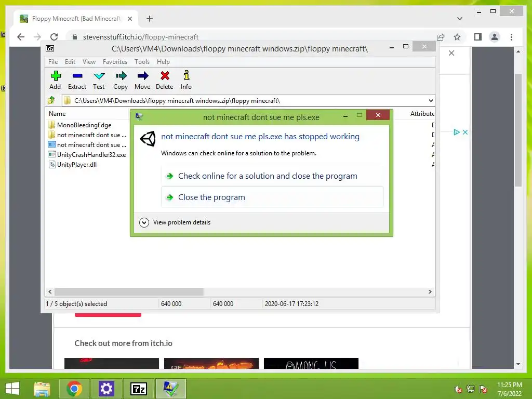Image resolution: width=532 pixels, height=399 pixels.
Task: Open the Favorites menu
Action: pyautogui.click(x=115, y=62)
